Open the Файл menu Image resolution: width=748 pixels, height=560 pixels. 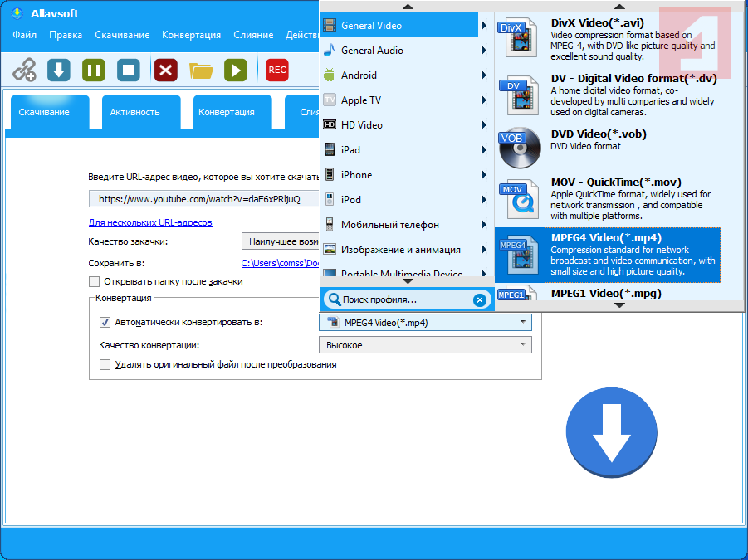24,35
